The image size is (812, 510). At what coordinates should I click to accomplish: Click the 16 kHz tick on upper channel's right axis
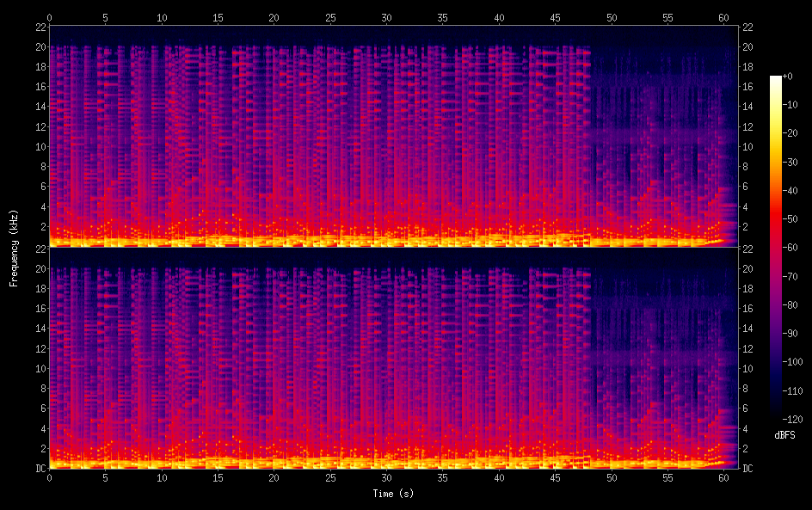[x=747, y=87]
